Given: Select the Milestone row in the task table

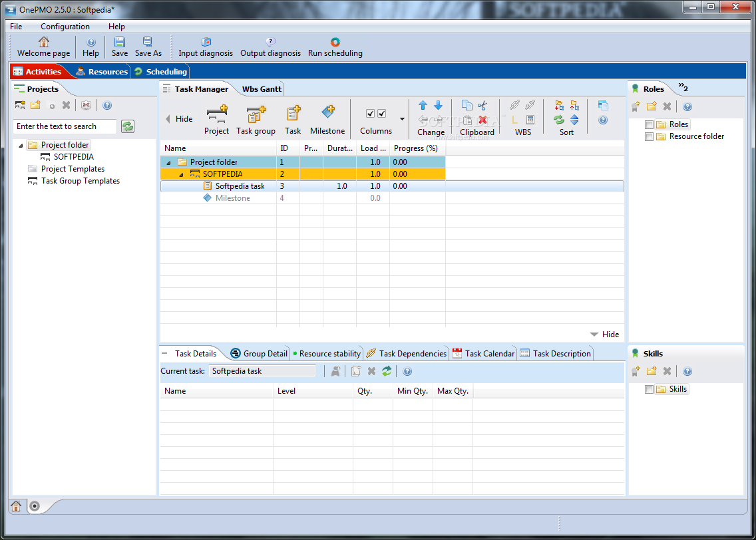Looking at the screenshot, I should 392,198.
